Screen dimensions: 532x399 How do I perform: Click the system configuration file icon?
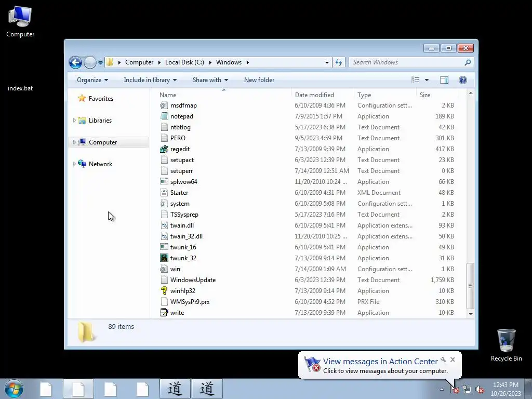click(164, 204)
